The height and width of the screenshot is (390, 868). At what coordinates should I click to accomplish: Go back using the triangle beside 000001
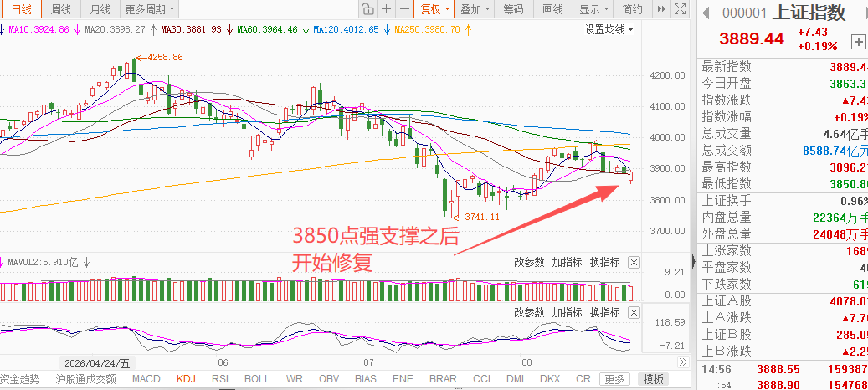(706, 13)
